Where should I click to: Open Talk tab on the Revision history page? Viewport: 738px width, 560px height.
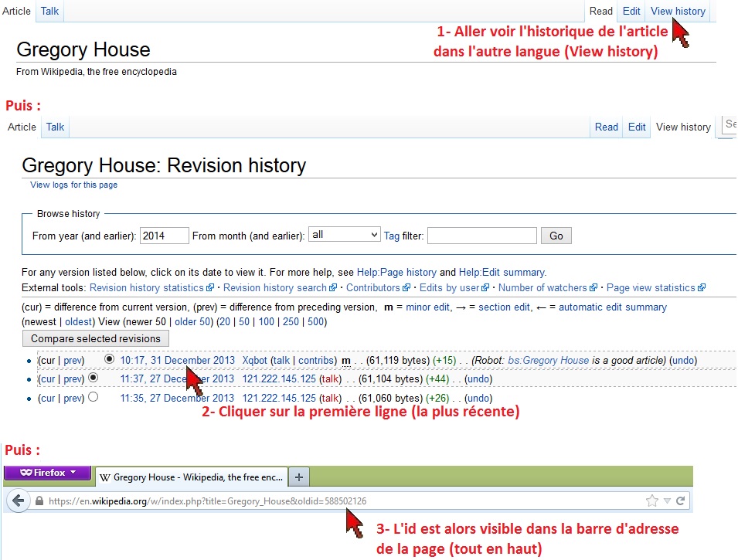coord(55,127)
